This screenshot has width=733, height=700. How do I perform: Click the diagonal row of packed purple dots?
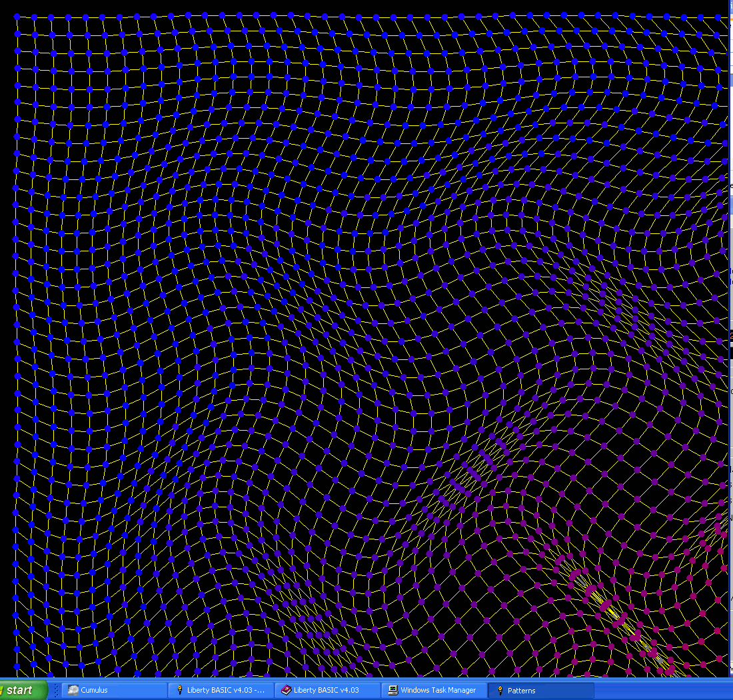click(x=476, y=470)
